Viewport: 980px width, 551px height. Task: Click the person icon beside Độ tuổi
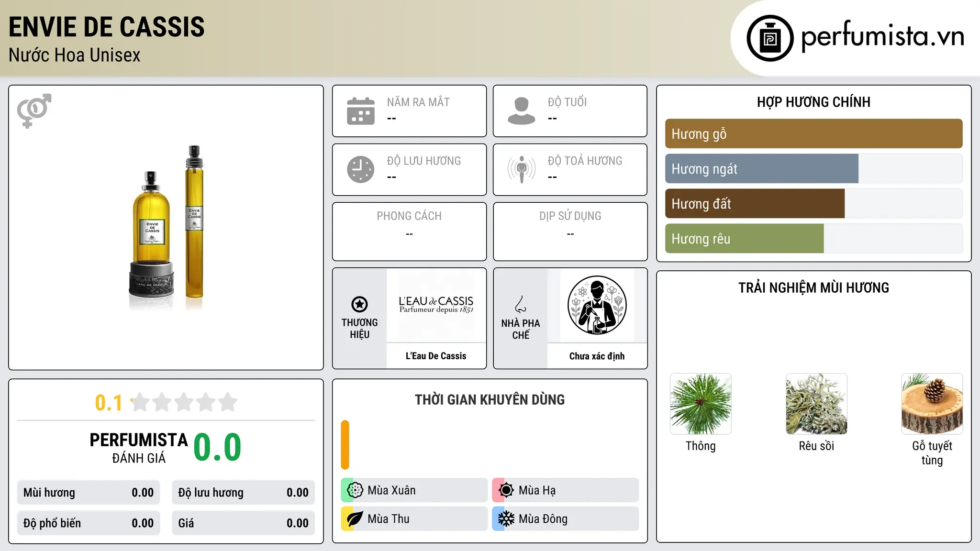522,111
